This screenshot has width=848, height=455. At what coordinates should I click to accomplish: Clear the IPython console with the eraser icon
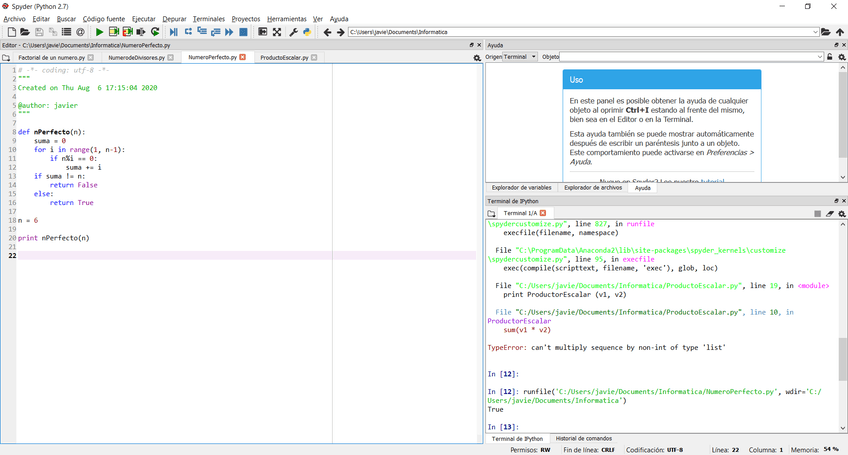click(830, 213)
